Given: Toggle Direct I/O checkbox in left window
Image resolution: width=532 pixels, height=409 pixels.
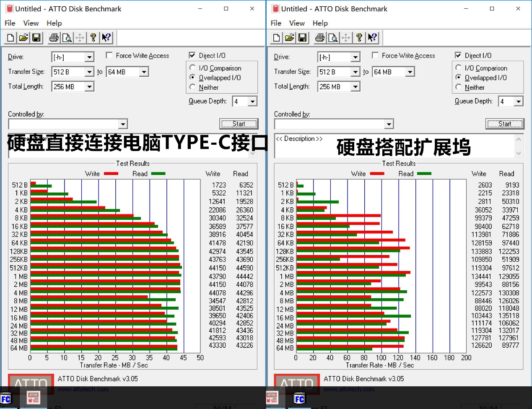Looking at the screenshot, I should click(192, 55).
